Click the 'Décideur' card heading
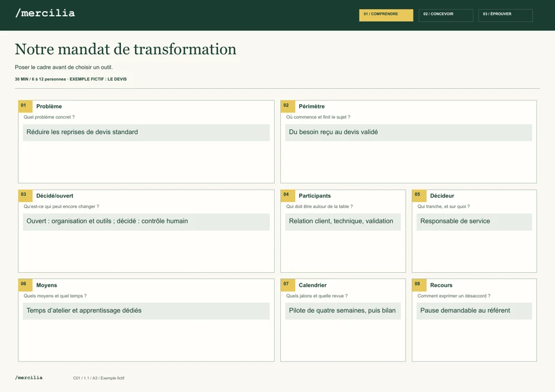The width and height of the screenshot is (555, 392). pos(442,196)
